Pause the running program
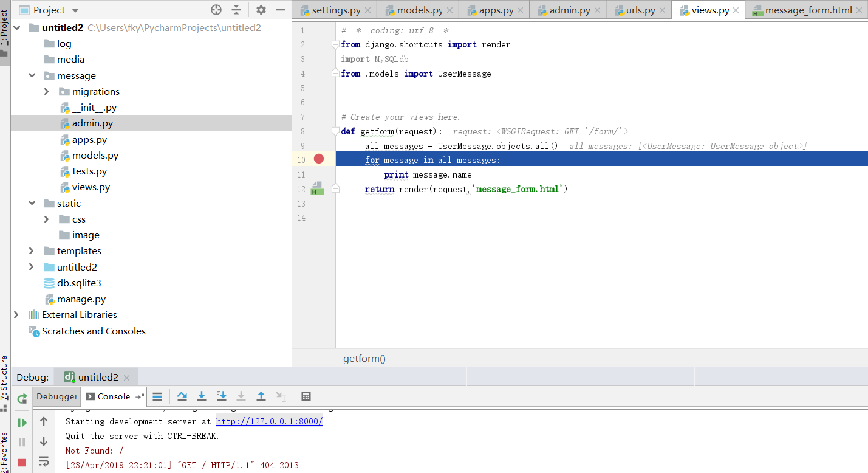Screen dimensions: 868x473 point(22,443)
